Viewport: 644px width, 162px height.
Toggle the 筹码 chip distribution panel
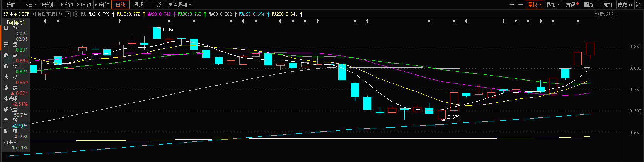[x=572, y=5]
